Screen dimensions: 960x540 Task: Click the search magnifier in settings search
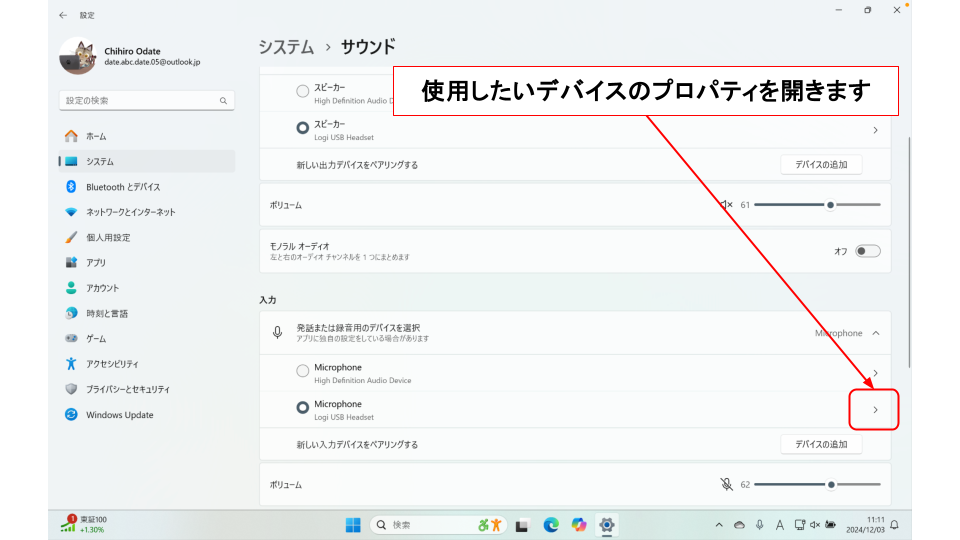coord(223,101)
